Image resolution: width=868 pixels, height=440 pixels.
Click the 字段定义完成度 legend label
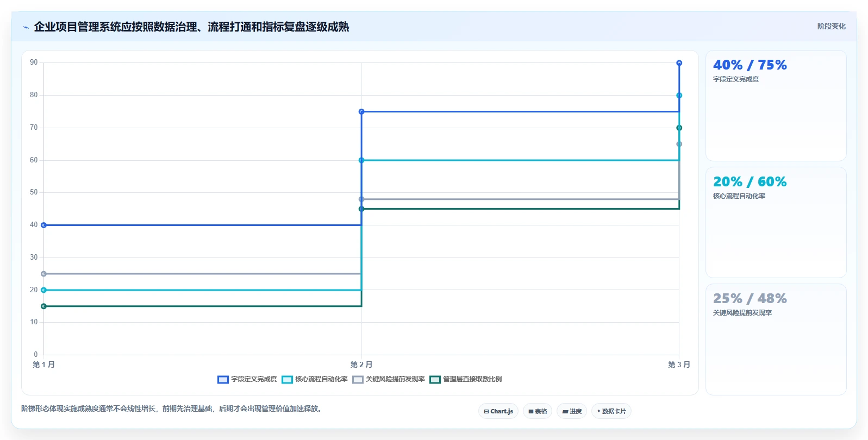pos(254,379)
